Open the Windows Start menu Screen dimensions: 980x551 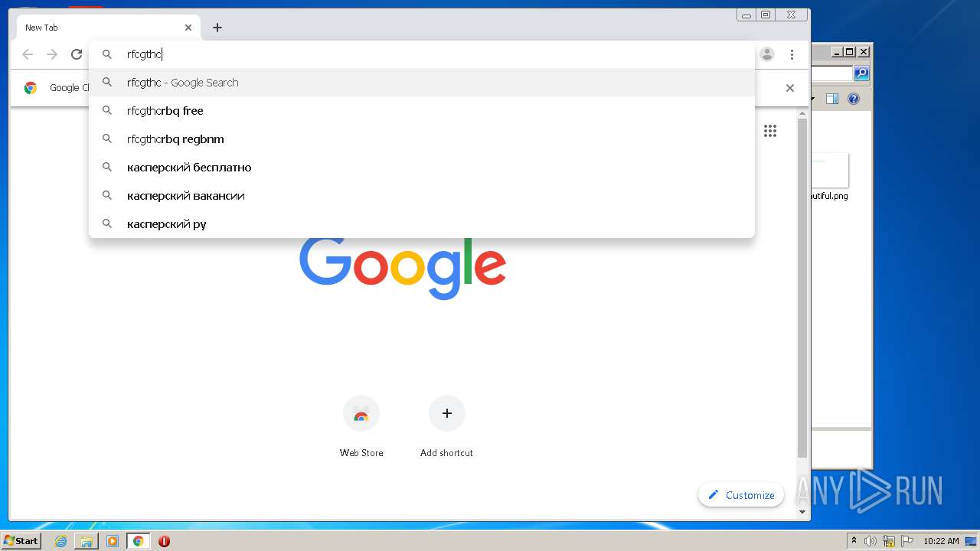21,541
